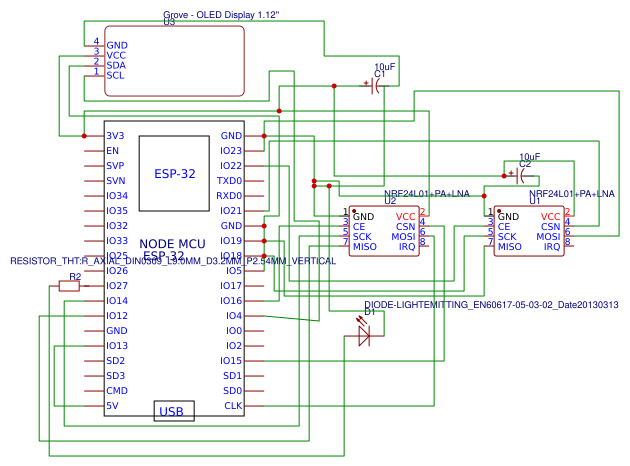
Task: Click the IO15 pin label
Action: pos(230,360)
